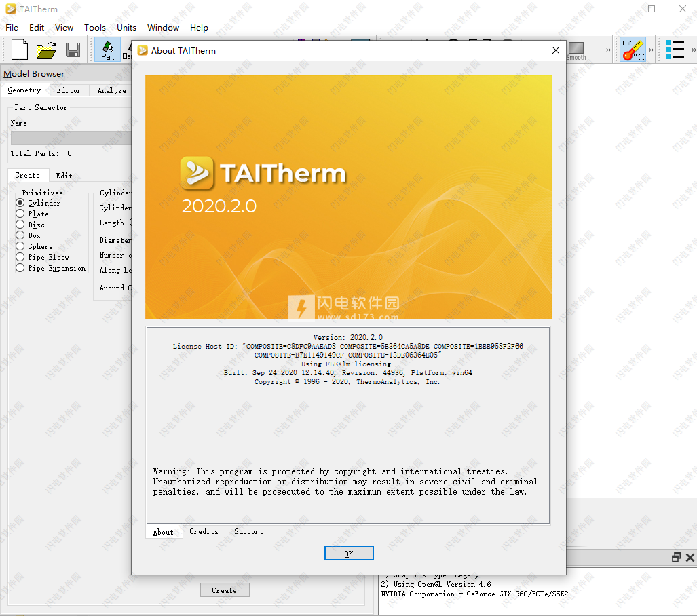The height and width of the screenshot is (616, 697).
Task: Switch to the Support tab in dialog
Action: tap(248, 532)
